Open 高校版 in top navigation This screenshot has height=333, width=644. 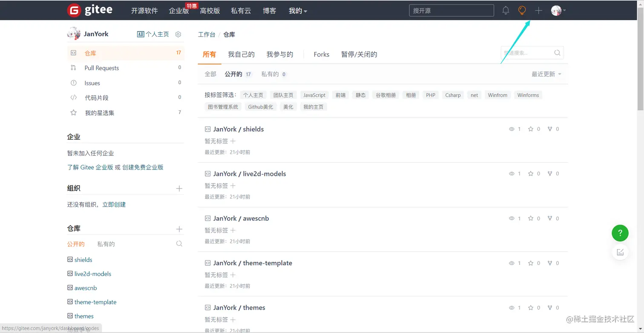tap(210, 11)
